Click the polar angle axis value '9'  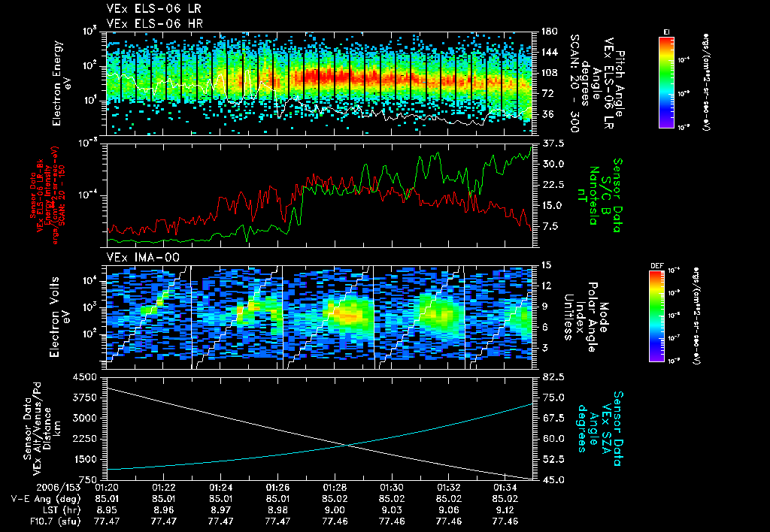[x=543, y=307]
